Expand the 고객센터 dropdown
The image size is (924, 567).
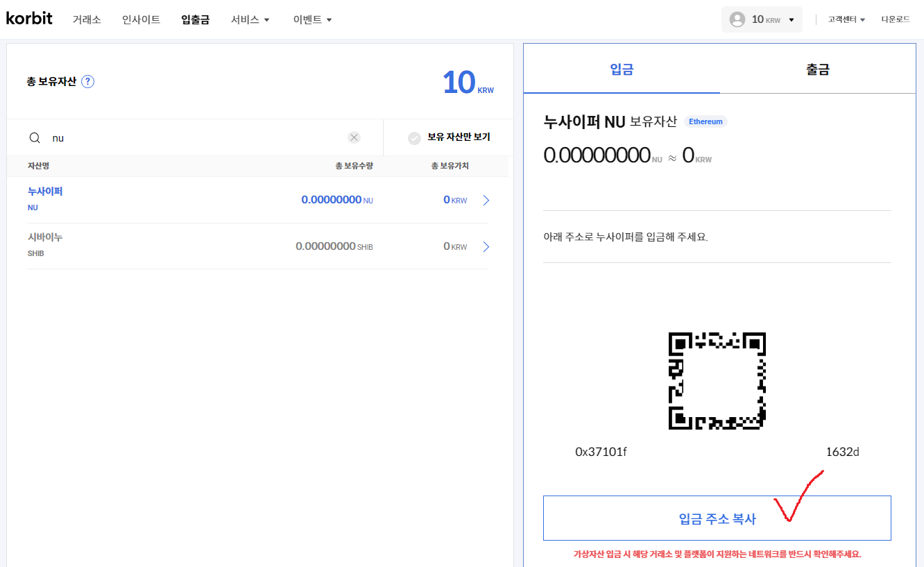[846, 19]
